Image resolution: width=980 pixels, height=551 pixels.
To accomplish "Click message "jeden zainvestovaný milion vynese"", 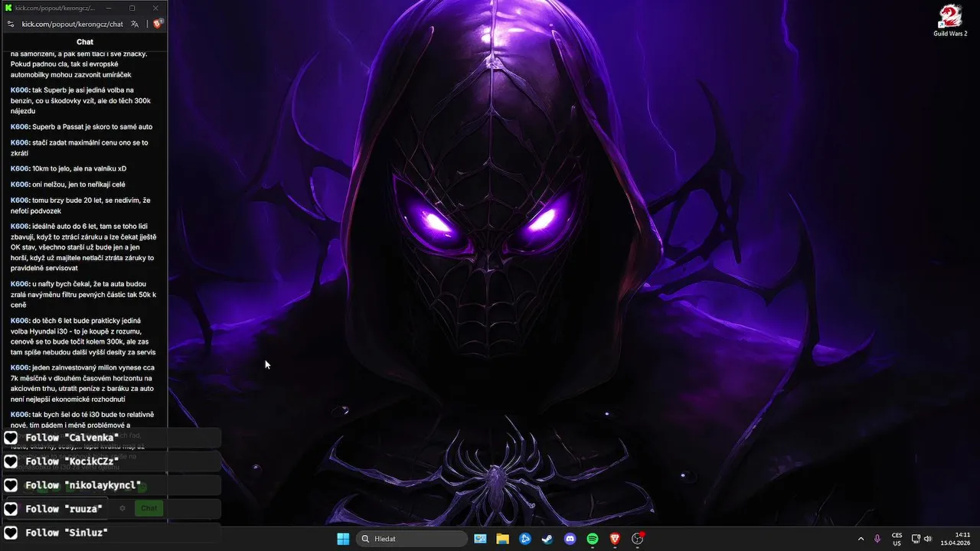I will pyautogui.click(x=83, y=383).
